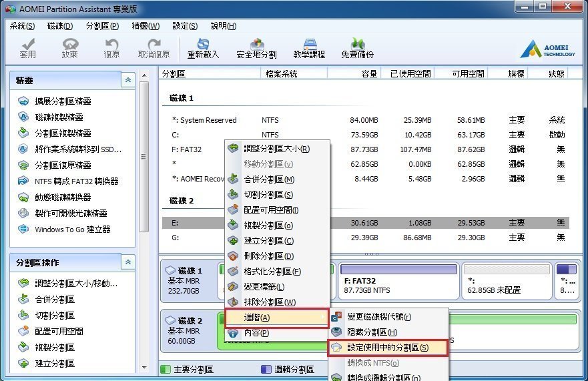Choose 切割分割區(S) in context menu
The image size is (588, 381).
pyautogui.click(x=277, y=195)
